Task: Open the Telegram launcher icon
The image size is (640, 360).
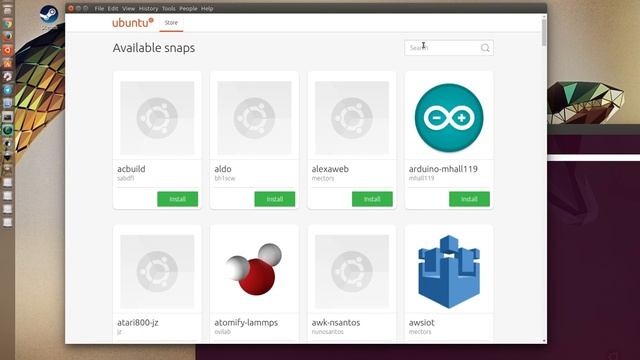Action: (x=7, y=90)
